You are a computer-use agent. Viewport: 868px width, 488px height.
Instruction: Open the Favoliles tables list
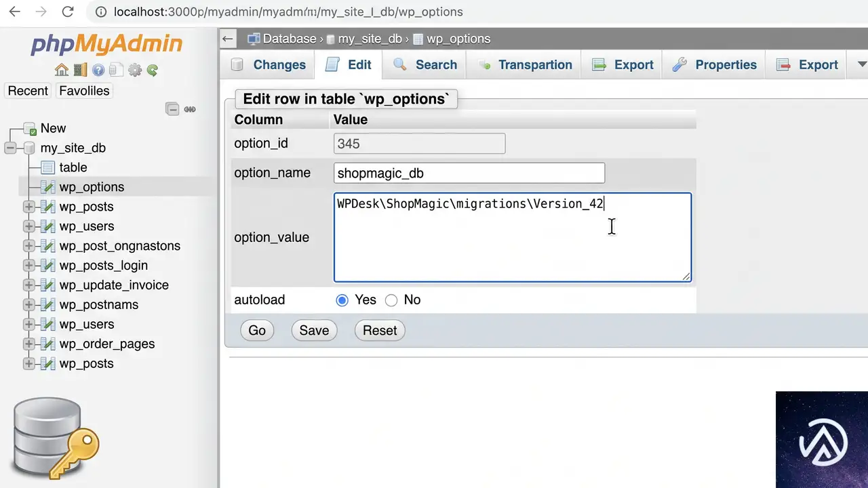84,91
